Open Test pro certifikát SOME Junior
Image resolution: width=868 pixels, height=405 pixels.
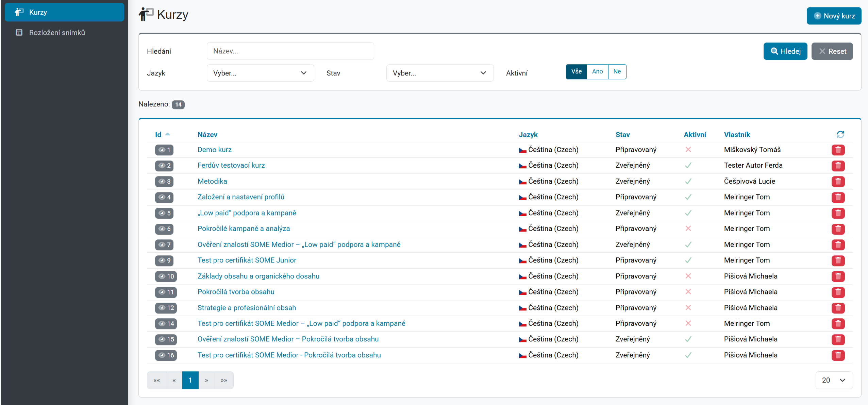(x=247, y=260)
